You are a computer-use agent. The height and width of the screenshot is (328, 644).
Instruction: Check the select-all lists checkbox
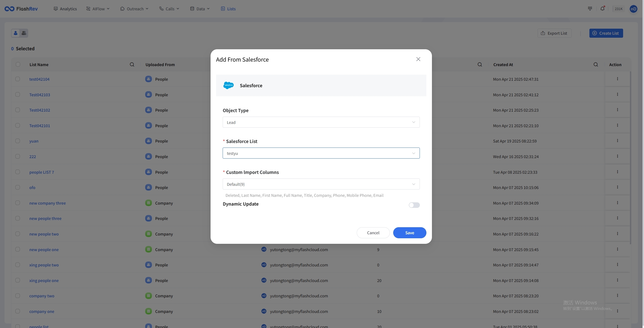pyautogui.click(x=18, y=65)
